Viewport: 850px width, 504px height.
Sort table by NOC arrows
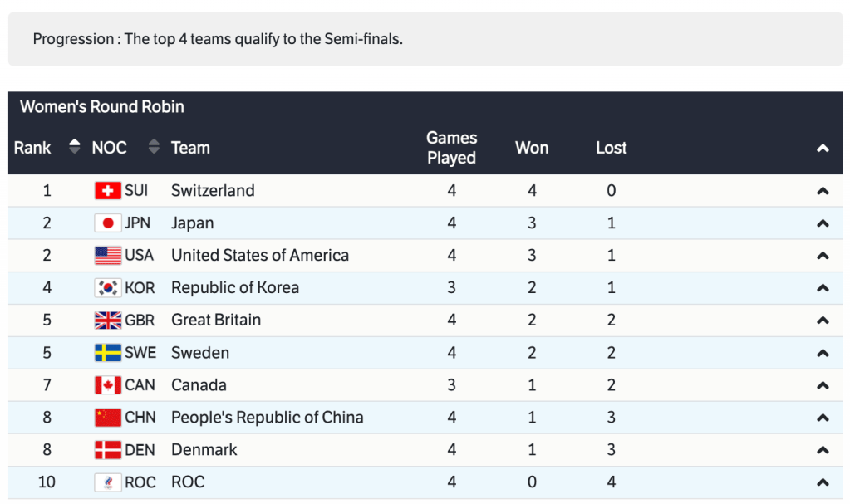154,147
